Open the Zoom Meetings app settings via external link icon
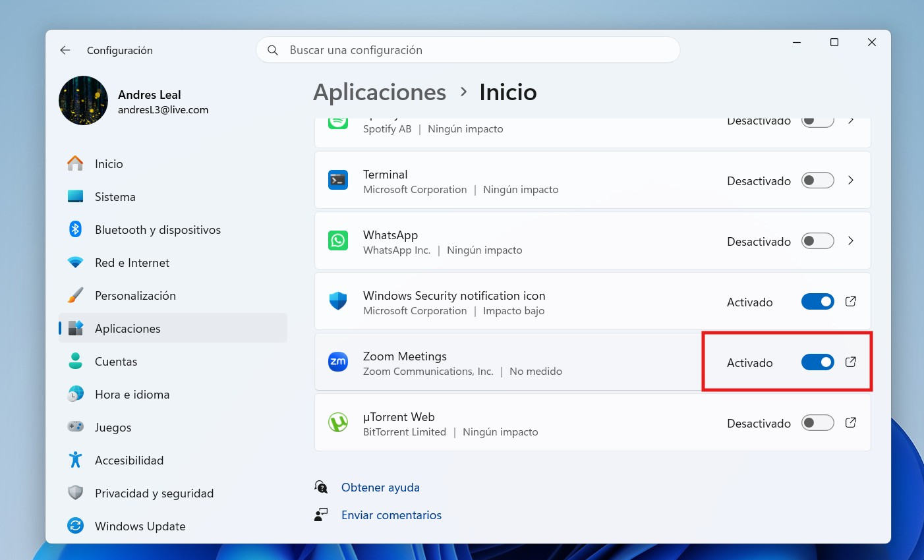The width and height of the screenshot is (924, 560). point(850,362)
